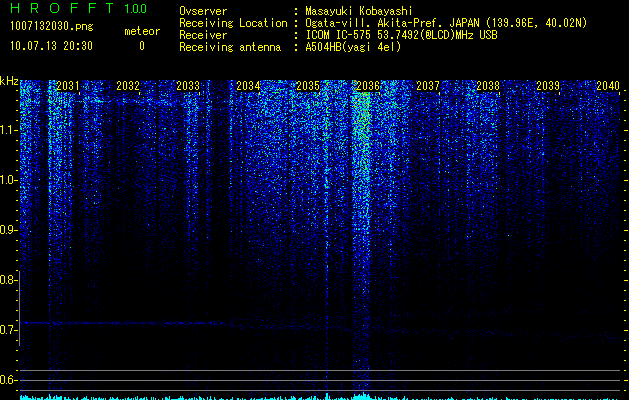The height and width of the screenshot is (400, 629).
Task: Click the 2032 time marker
Action: click(x=128, y=86)
